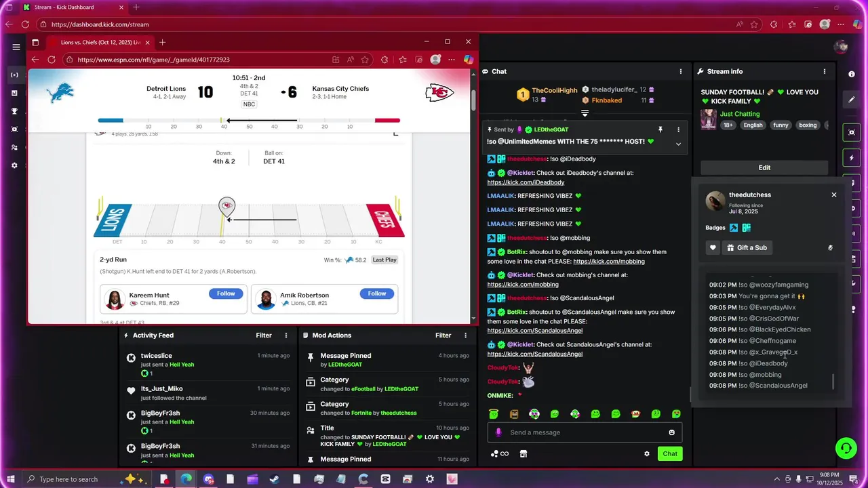Unpin the pinned chat message
868x488 pixels.
coord(660,129)
